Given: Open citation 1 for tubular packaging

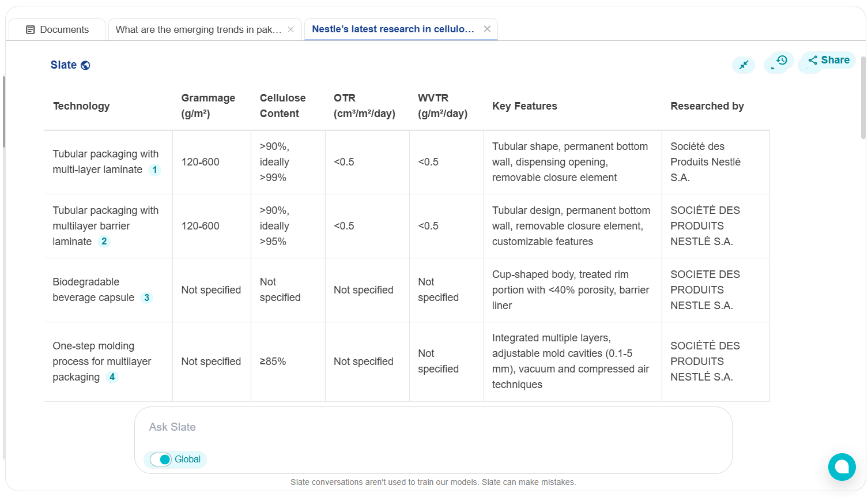Looking at the screenshot, I should [154, 170].
